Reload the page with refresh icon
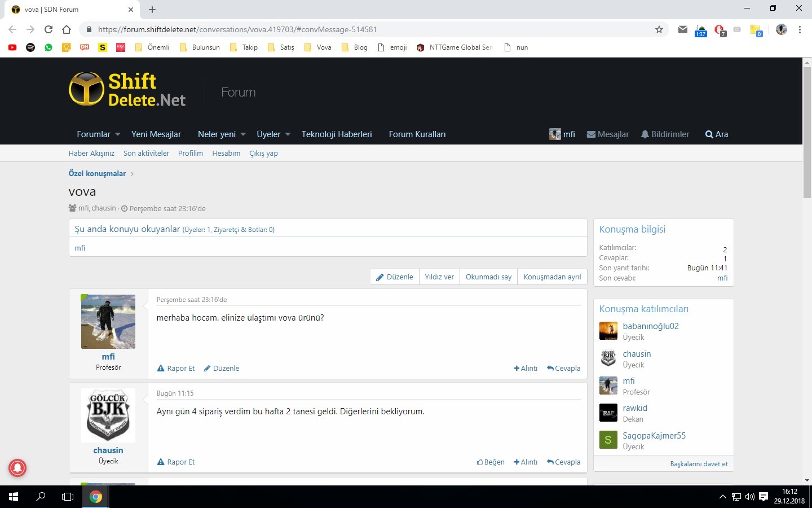812x508 pixels. 48,29
